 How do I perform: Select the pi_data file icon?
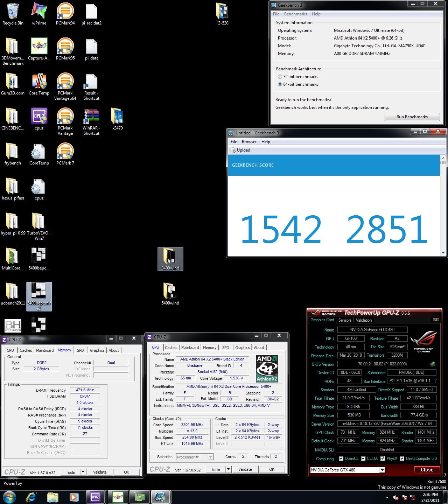(91, 49)
